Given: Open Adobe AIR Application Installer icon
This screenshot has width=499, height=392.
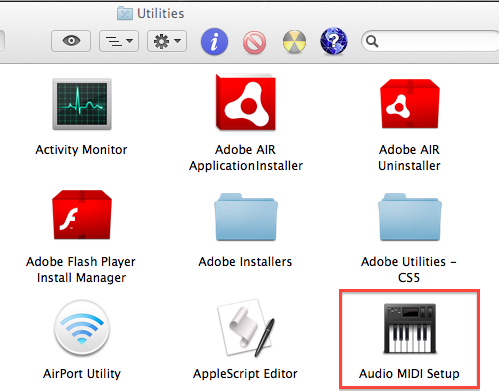Looking at the screenshot, I should [x=246, y=102].
